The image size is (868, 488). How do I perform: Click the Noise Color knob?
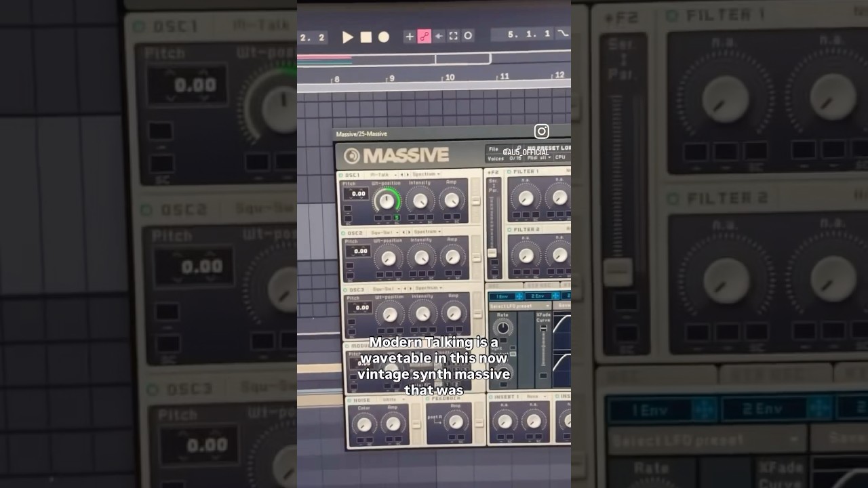364,424
